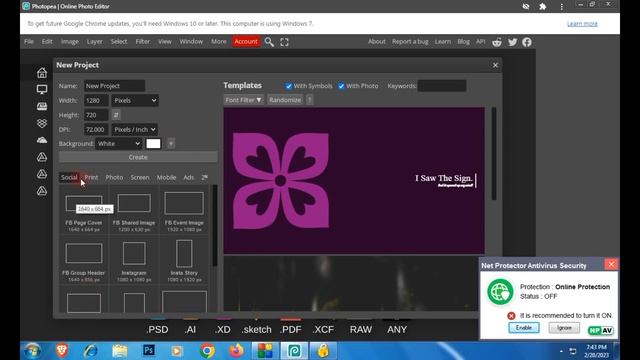640x360 pixels.
Task: Click the Windows Start button
Action: click(x=32, y=351)
